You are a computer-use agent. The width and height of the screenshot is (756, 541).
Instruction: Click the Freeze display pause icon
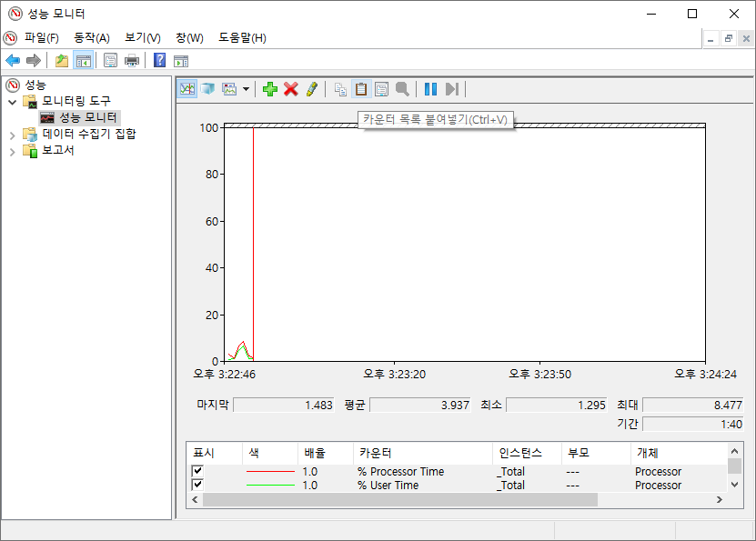point(430,89)
